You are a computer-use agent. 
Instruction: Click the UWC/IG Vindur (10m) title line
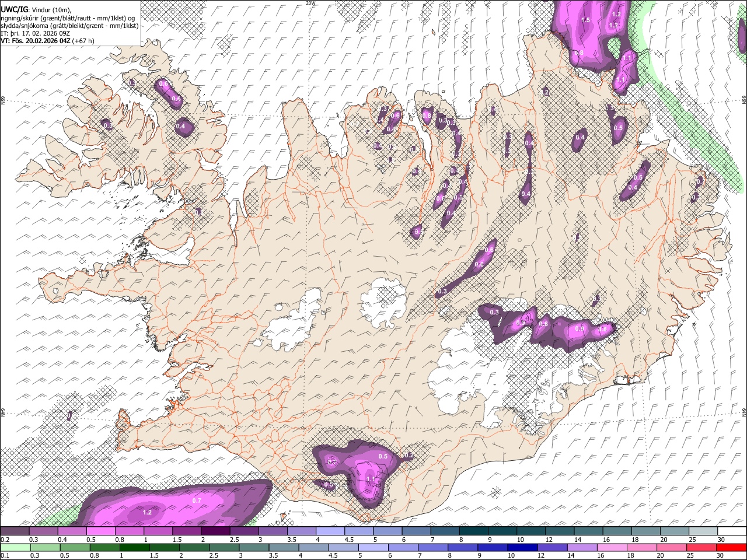(36, 9)
